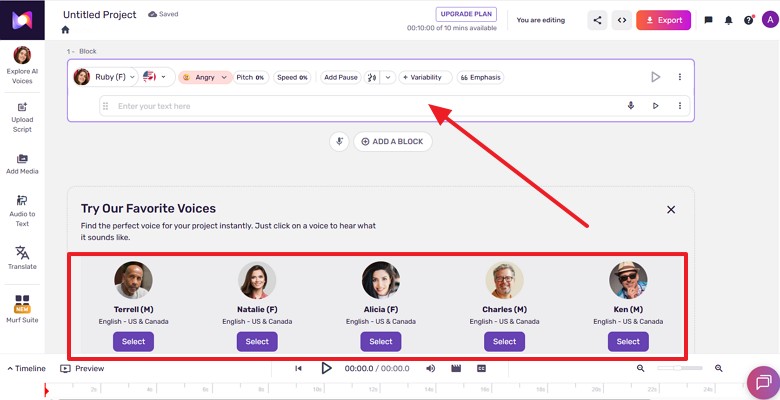Click Natalie's avatar to hear voice
The image size is (780, 400).
click(257, 280)
